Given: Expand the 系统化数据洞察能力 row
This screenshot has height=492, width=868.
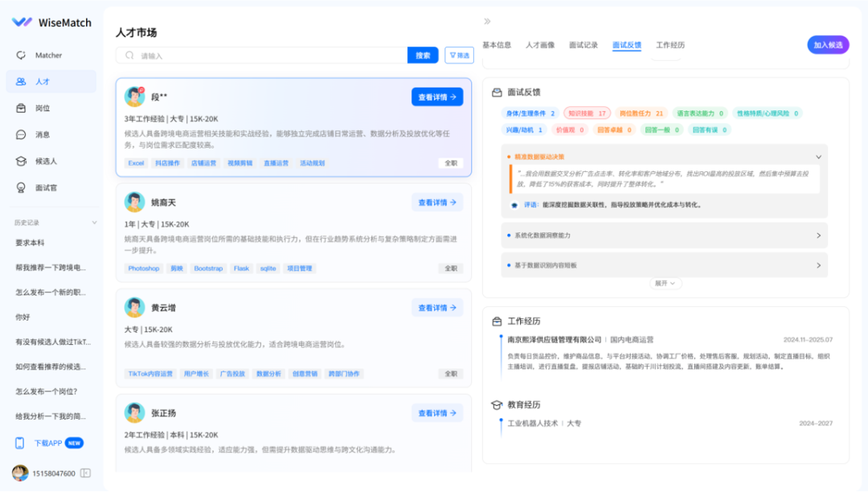Looking at the screenshot, I should point(819,236).
